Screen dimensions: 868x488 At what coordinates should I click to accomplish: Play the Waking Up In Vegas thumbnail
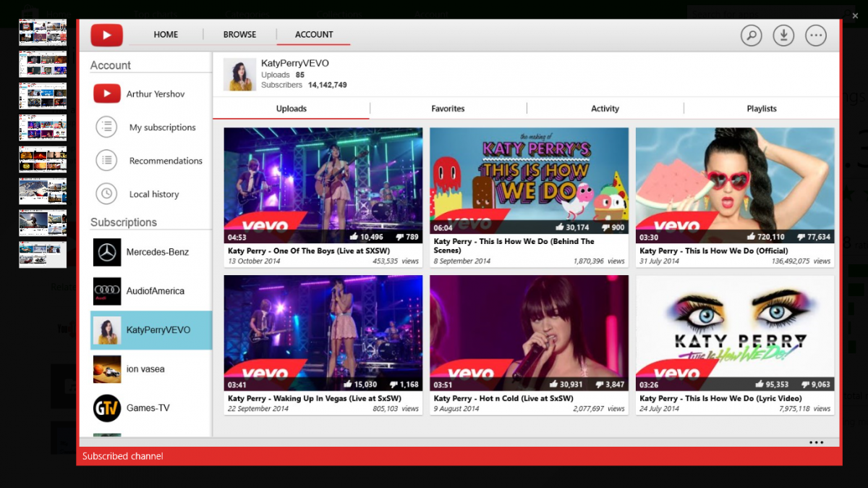click(323, 333)
